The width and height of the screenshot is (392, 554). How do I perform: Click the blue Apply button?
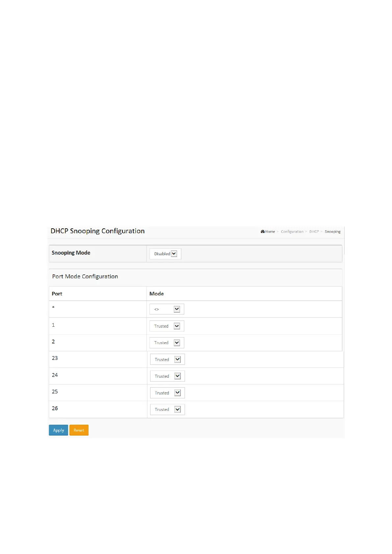[58, 430]
